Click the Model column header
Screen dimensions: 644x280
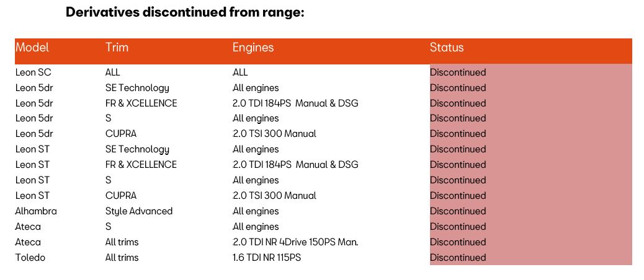point(32,48)
